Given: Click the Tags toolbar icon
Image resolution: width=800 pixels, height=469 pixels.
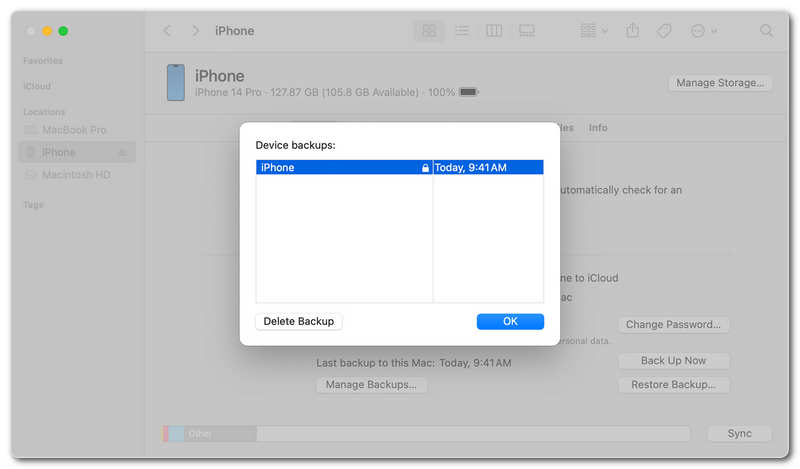Looking at the screenshot, I should coord(664,31).
